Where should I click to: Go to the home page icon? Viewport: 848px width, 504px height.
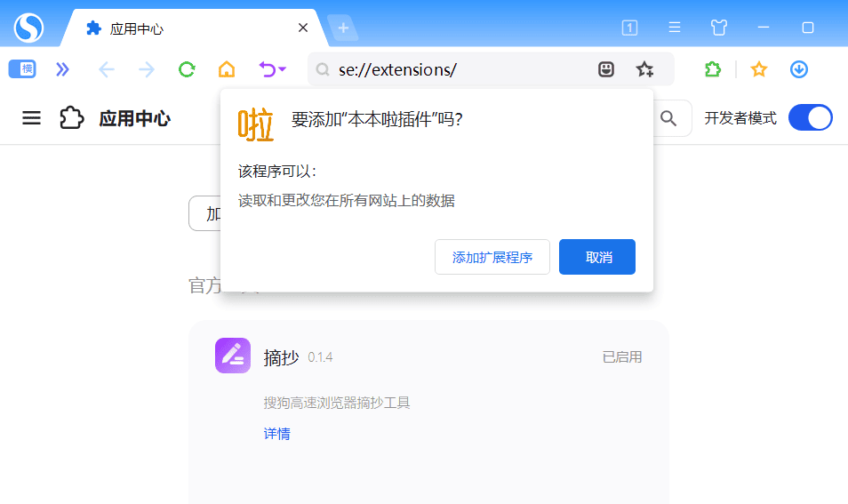(x=227, y=69)
